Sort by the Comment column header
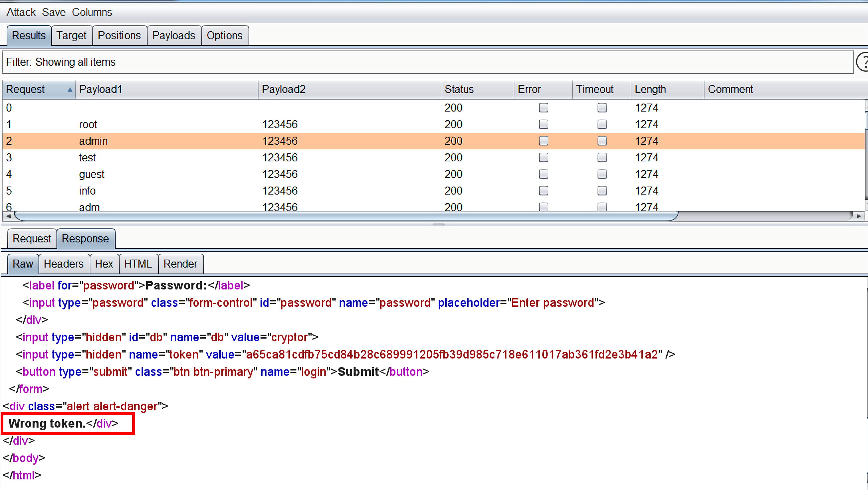This screenshot has height=490, width=868. 786,89
